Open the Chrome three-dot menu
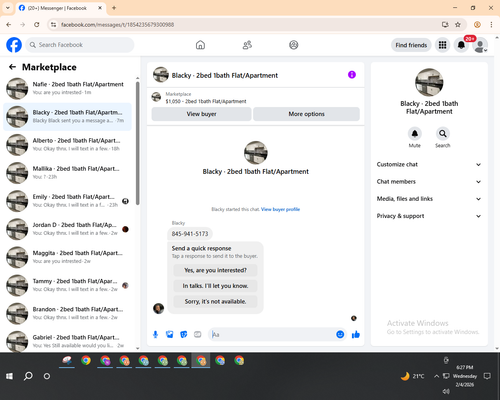Viewport: 500px width, 400px height. pyautogui.click(x=491, y=24)
